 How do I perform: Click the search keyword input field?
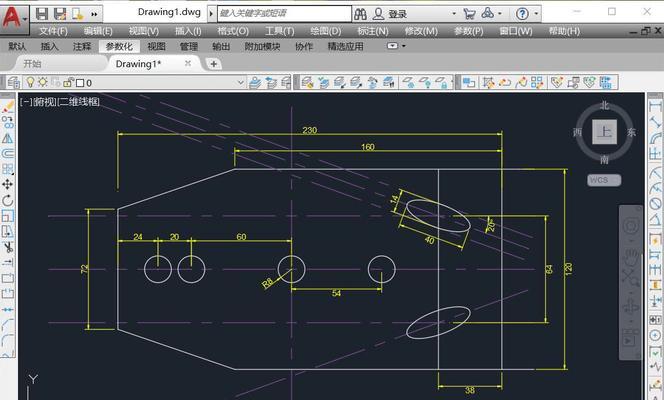284,14
